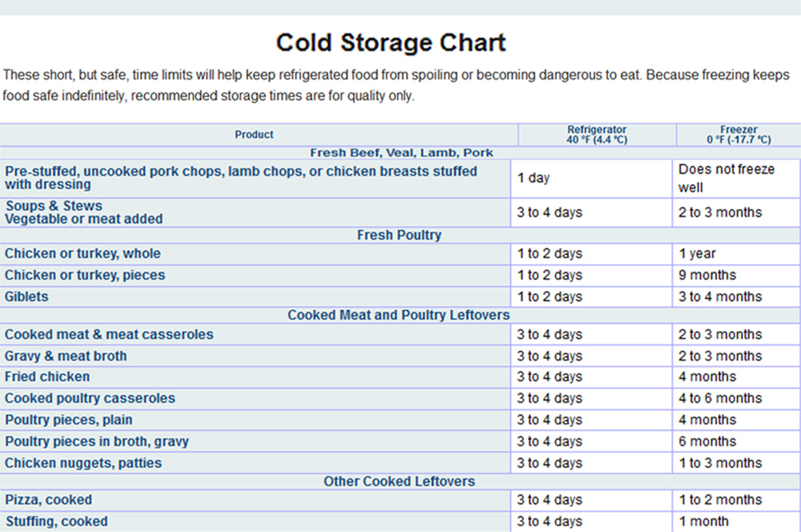Viewport: 801px width, 532px height.
Task: Click the Fresh Poultry section header
Action: tap(400, 235)
